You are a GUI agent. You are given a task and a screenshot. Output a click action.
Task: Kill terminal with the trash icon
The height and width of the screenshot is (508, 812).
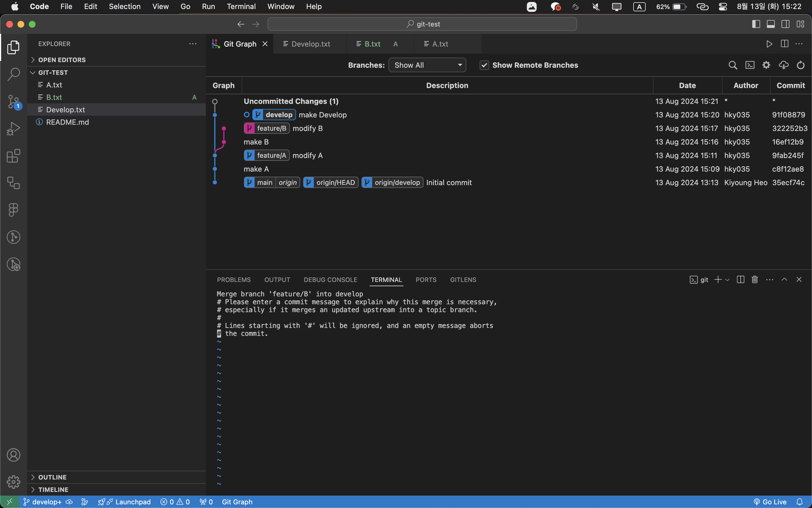click(754, 279)
